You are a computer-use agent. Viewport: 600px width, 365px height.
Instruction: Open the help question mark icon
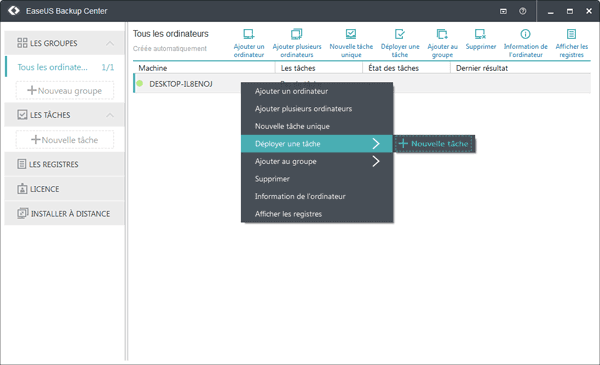[522, 11]
